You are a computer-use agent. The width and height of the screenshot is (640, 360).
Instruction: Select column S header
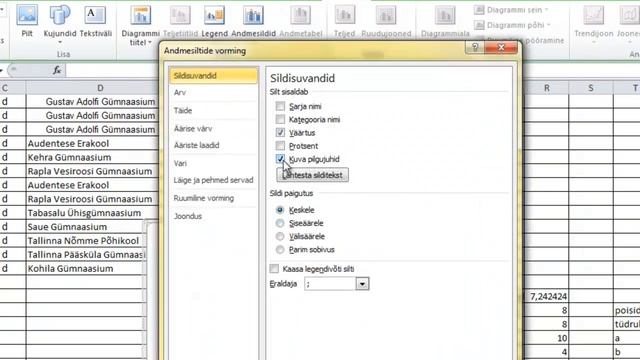591,88
